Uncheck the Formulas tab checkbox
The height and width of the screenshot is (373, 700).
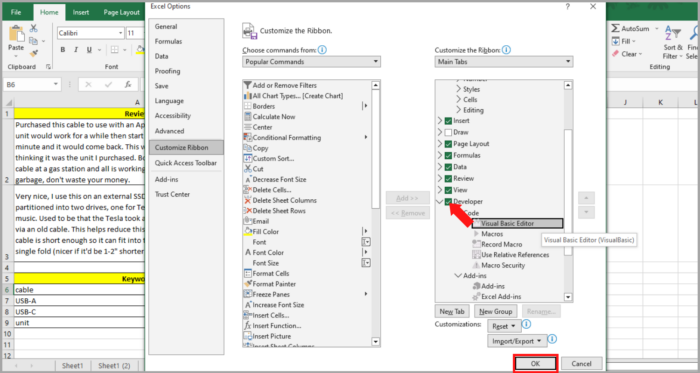[x=448, y=155]
